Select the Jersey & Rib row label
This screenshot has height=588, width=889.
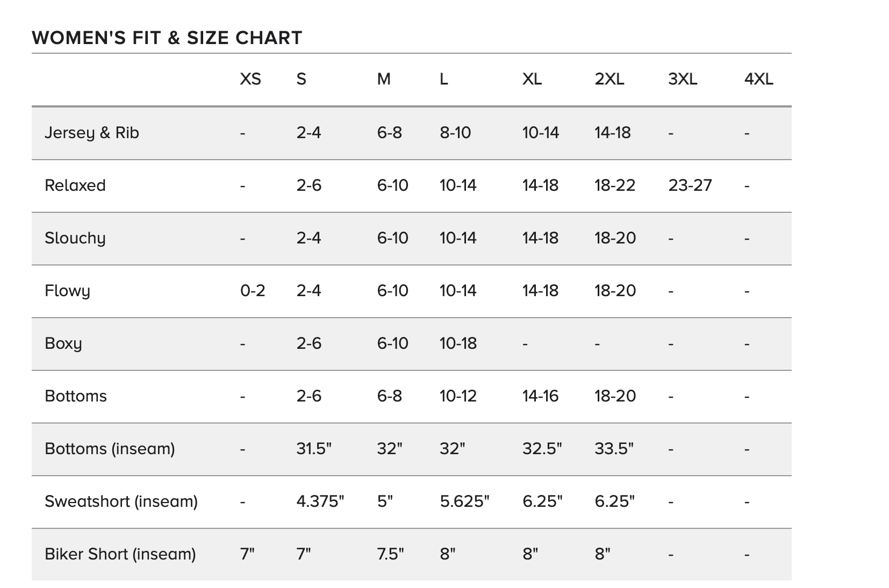tap(92, 133)
